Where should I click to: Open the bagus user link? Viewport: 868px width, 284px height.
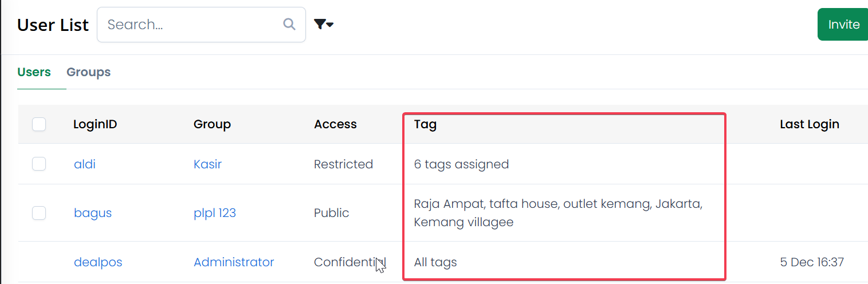coord(93,213)
